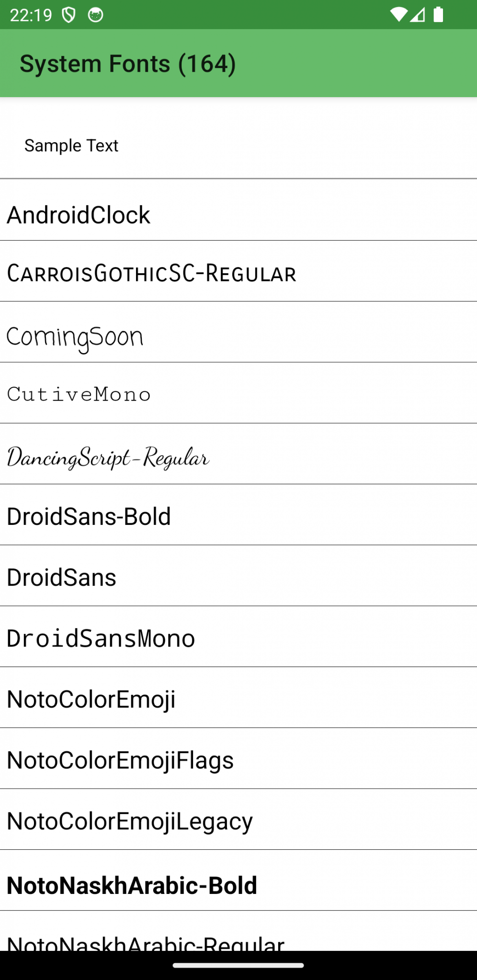Viewport: 477px width, 980px height.
Task: Choose the DancingScript-Regular font
Action: pyautogui.click(x=192, y=457)
